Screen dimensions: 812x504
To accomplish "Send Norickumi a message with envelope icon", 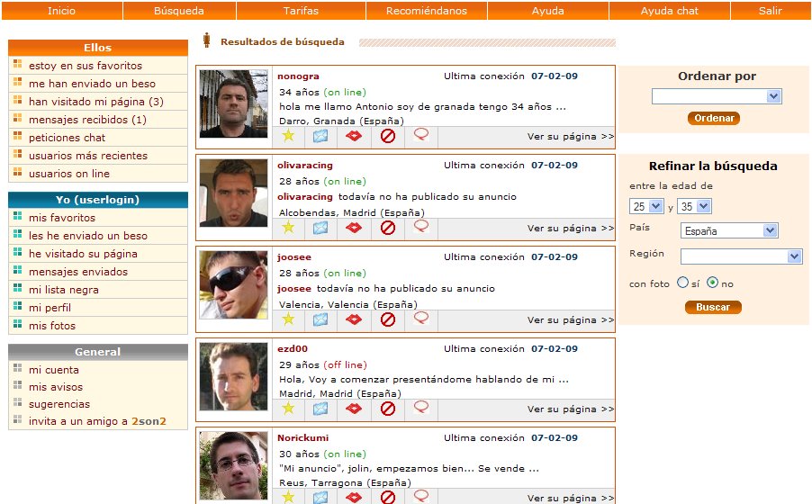I will click(x=320, y=498).
